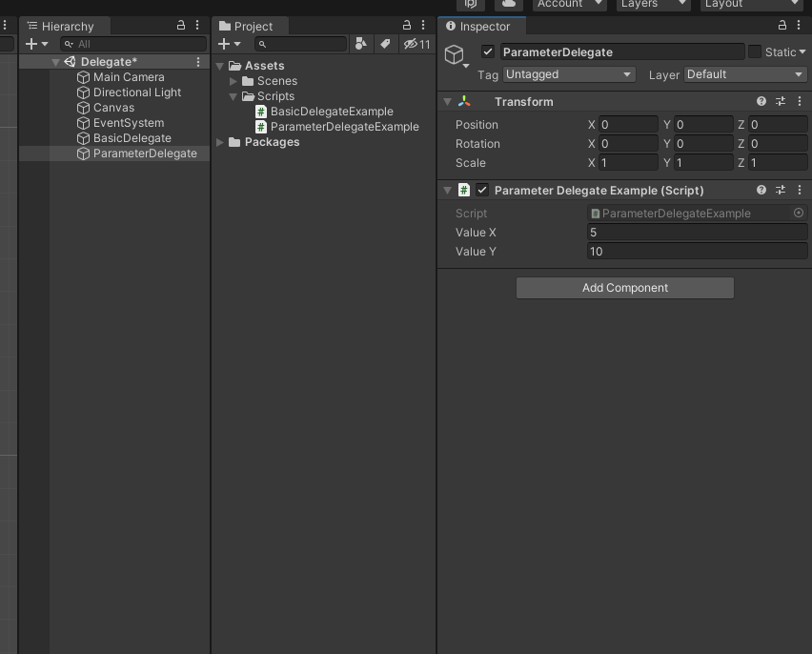Viewport: 812px width, 654px height.
Task: Click the Hierarchy search field
Action: tap(133, 44)
